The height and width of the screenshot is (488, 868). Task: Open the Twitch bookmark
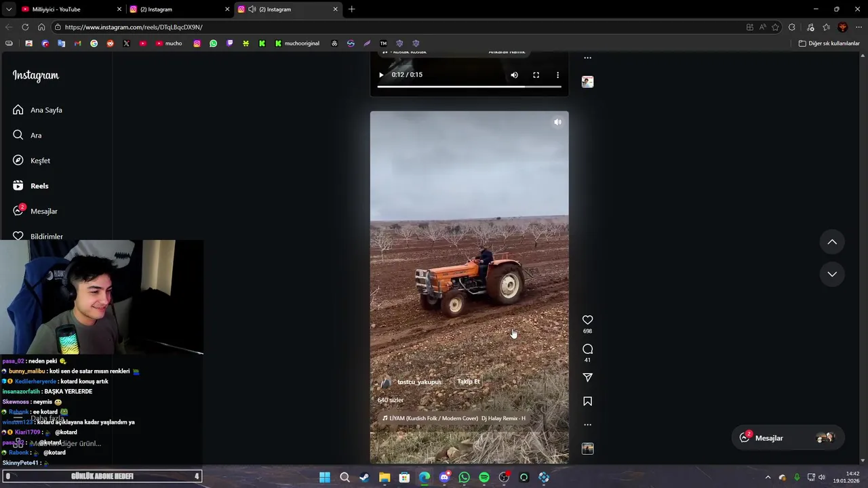pyautogui.click(x=229, y=43)
